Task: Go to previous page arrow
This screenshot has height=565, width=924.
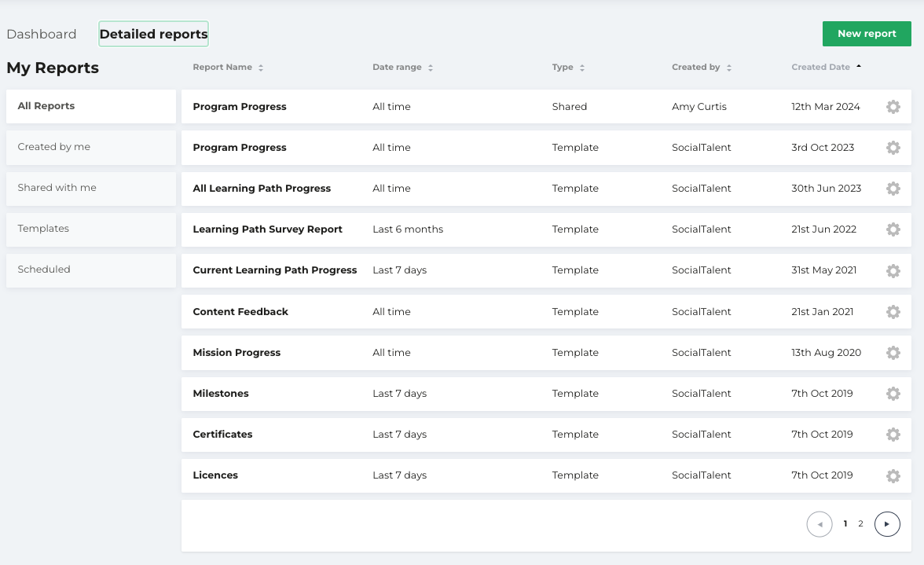Action: [x=819, y=524]
